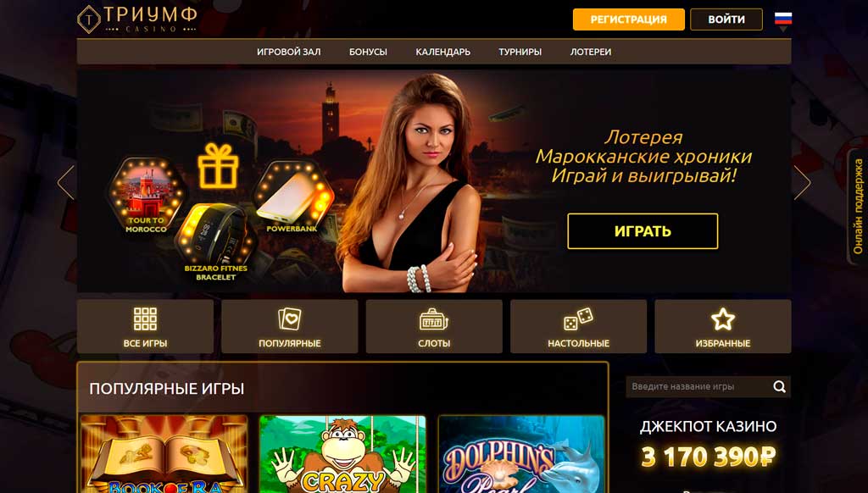
Task: Click the search magnifier icon
Action: tap(780, 387)
